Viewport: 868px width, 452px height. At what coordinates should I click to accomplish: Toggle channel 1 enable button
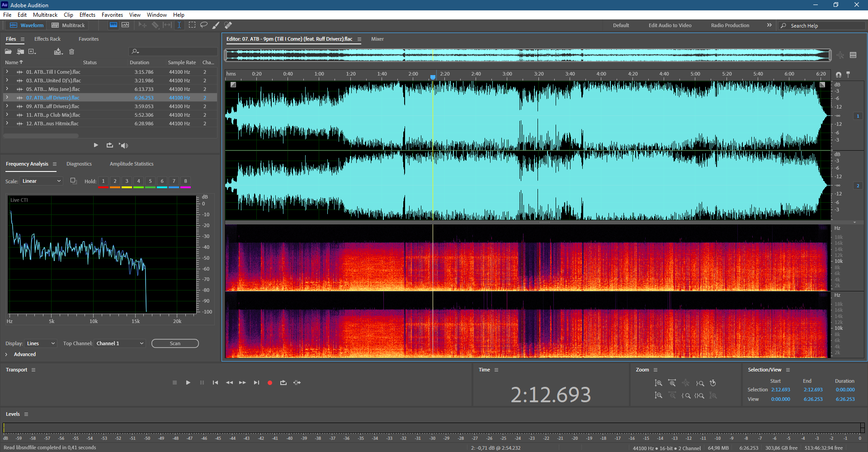pos(858,116)
